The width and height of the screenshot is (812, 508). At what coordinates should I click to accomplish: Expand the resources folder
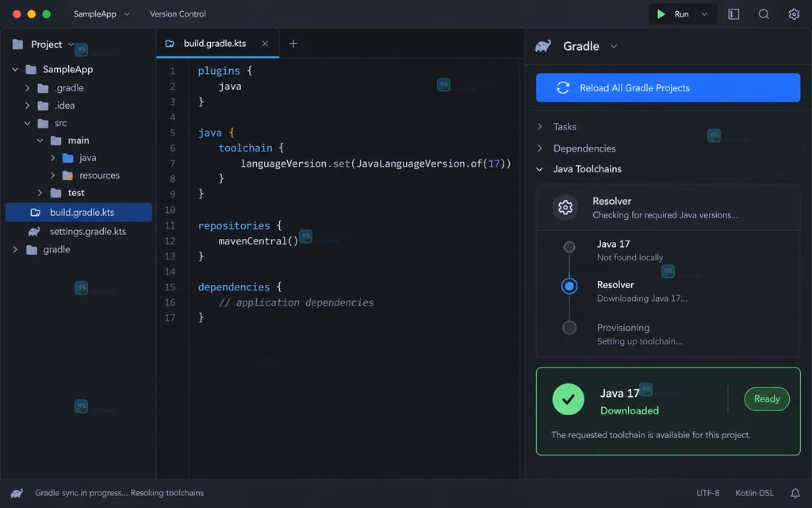(x=52, y=175)
